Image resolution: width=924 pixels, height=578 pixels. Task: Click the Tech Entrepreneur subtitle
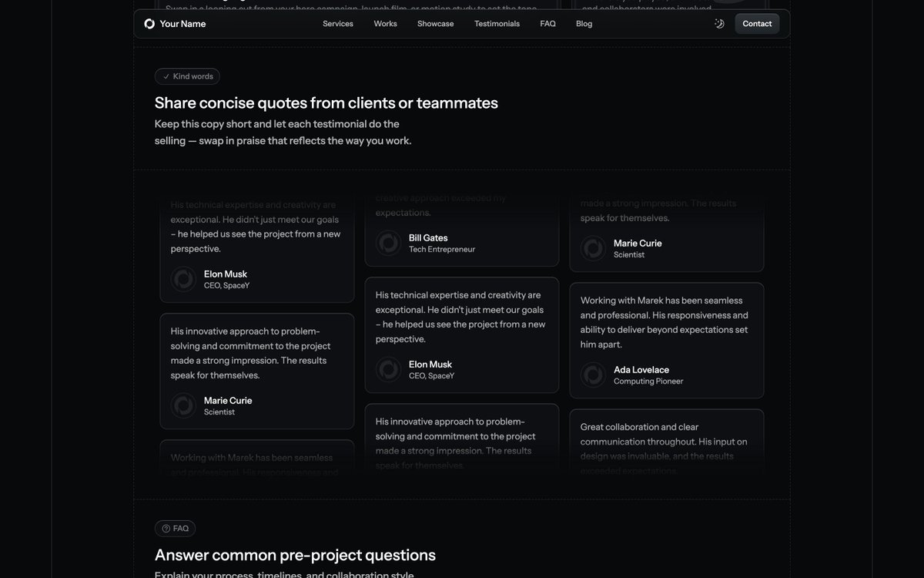442,250
